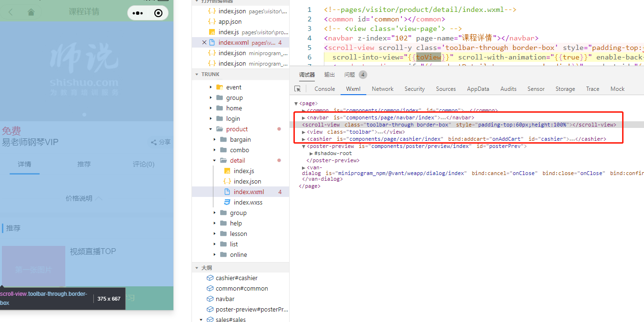Collapse the product folder
Image resolution: width=644 pixels, height=322 pixels.
pos(211,129)
